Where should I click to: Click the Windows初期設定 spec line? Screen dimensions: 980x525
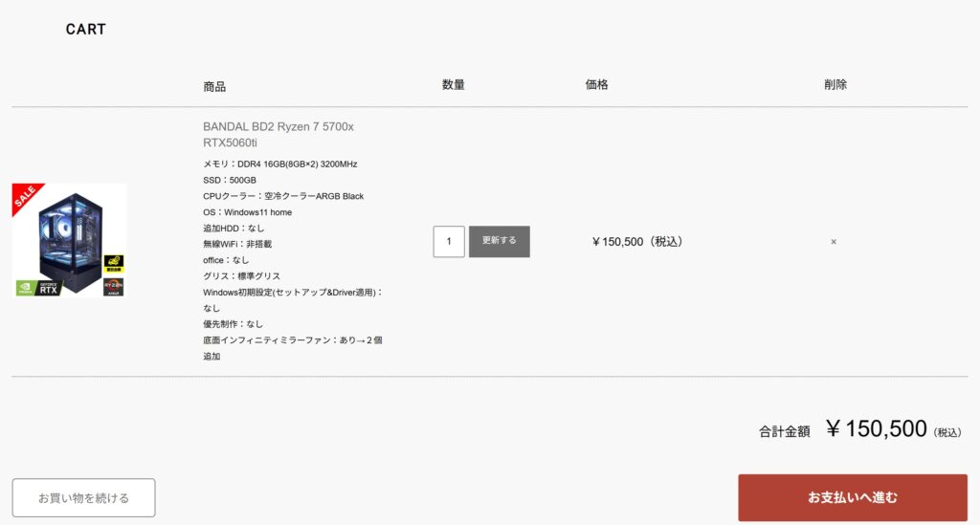(293, 299)
